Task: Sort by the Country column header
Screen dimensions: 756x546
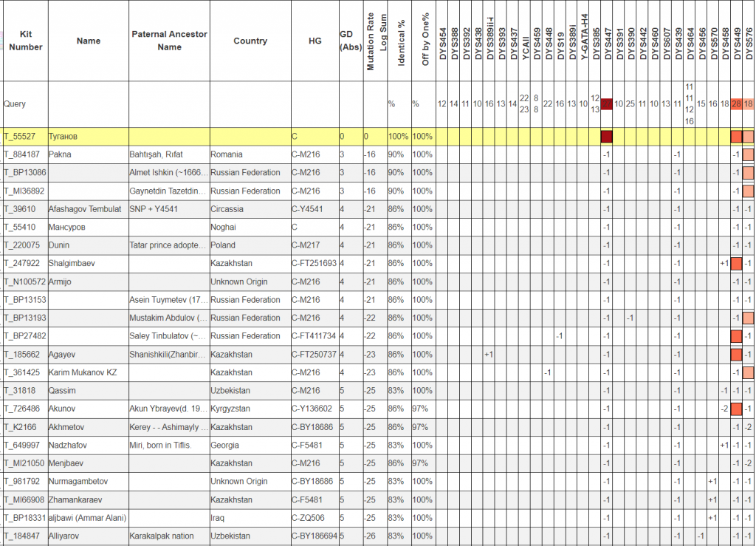Action: (x=250, y=41)
